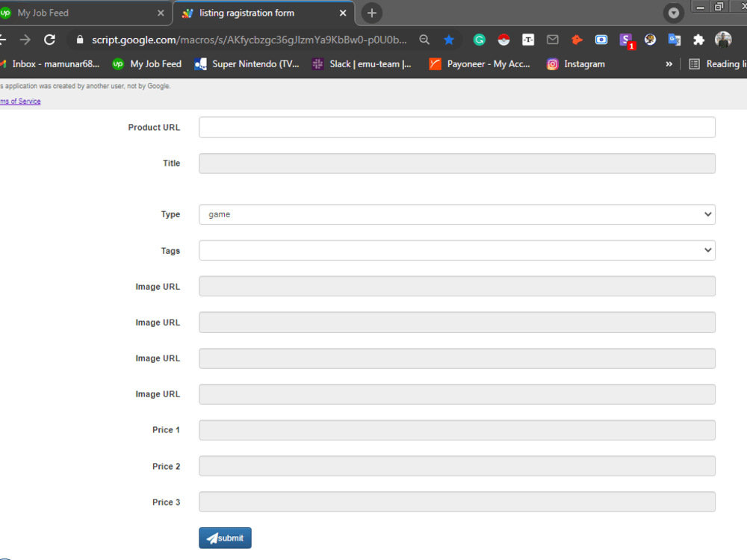Open the Grammarly extension icon

click(480, 40)
